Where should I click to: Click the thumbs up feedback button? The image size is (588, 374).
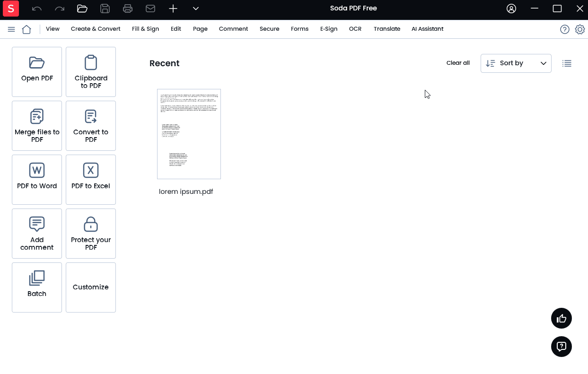coord(562,318)
